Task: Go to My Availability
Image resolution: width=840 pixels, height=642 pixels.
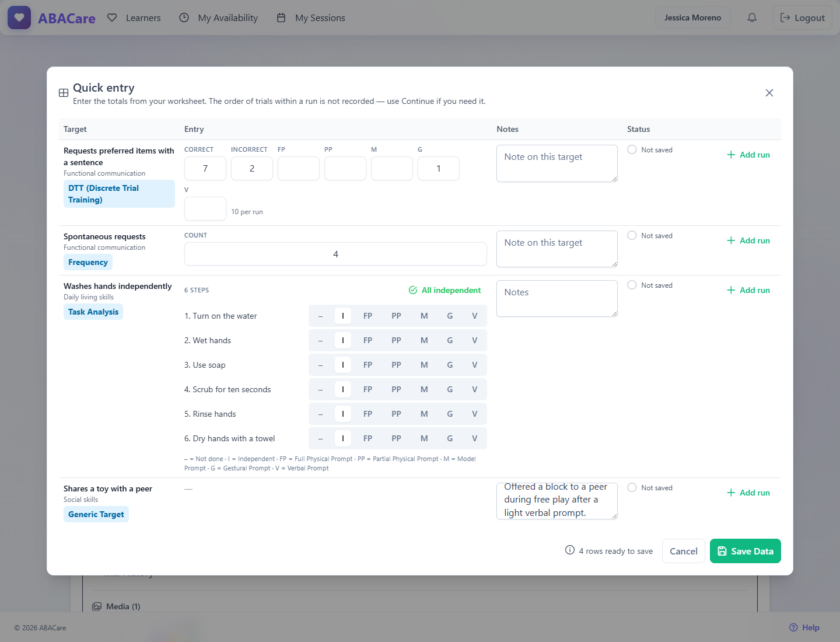Action: point(219,18)
